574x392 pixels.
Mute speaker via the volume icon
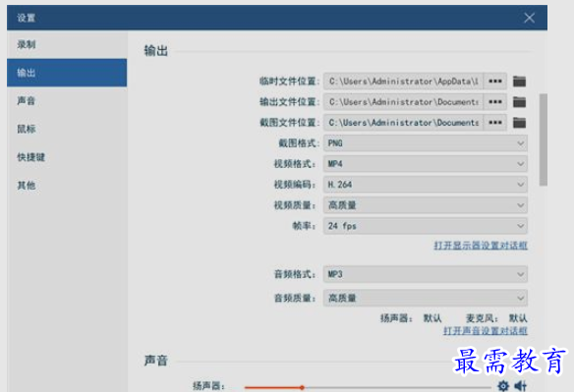point(520,385)
